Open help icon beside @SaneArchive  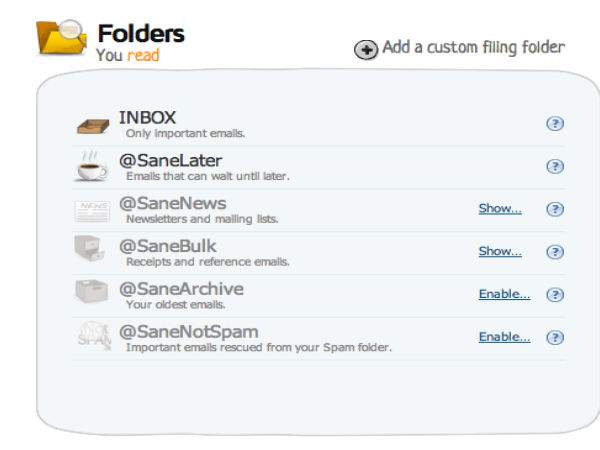click(555, 294)
